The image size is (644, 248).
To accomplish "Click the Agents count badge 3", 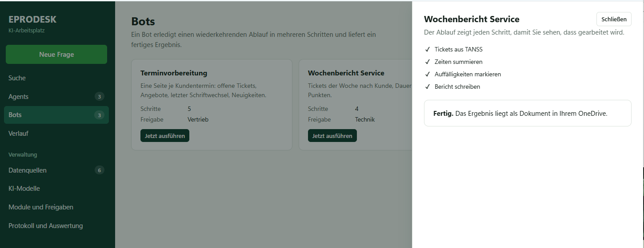I will pos(100,97).
